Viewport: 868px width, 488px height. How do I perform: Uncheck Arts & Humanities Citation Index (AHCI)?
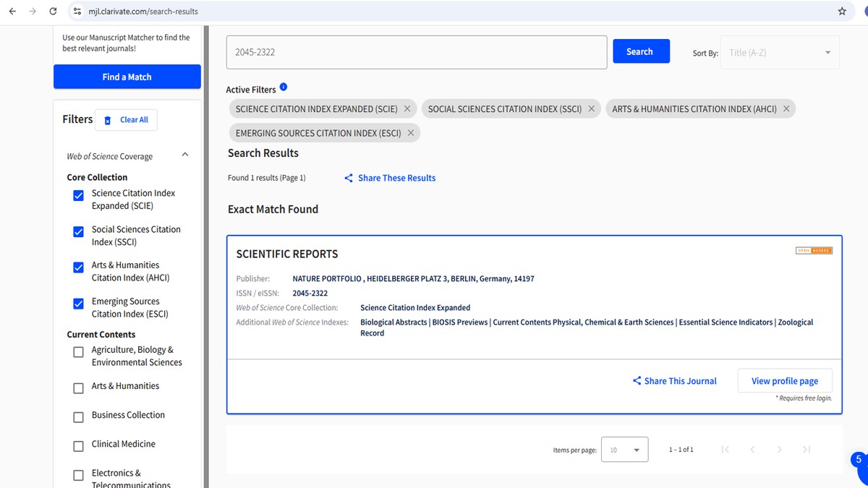[x=79, y=267]
